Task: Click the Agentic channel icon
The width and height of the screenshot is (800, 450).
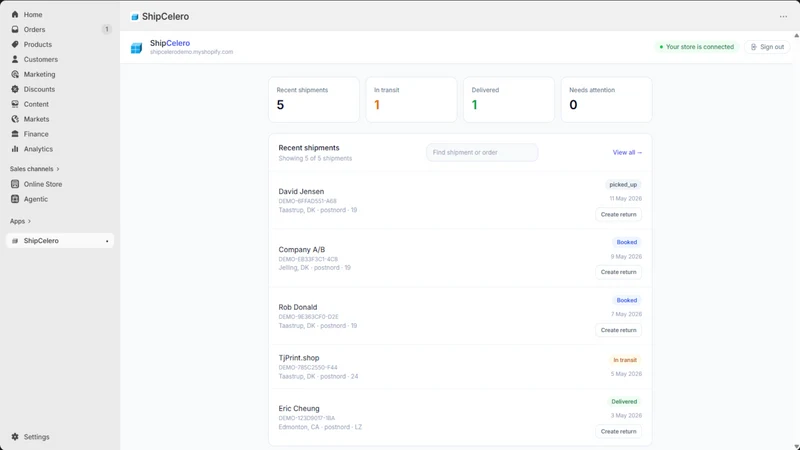Action: pyautogui.click(x=15, y=199)
